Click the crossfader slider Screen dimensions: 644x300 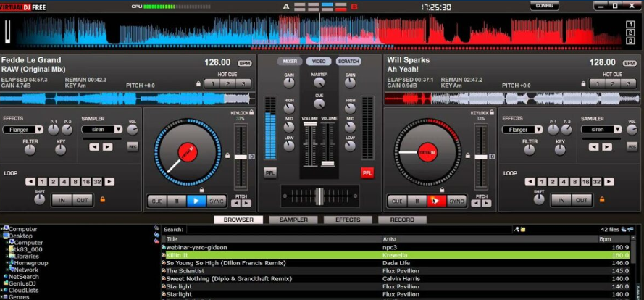click(x=319, y=196)
